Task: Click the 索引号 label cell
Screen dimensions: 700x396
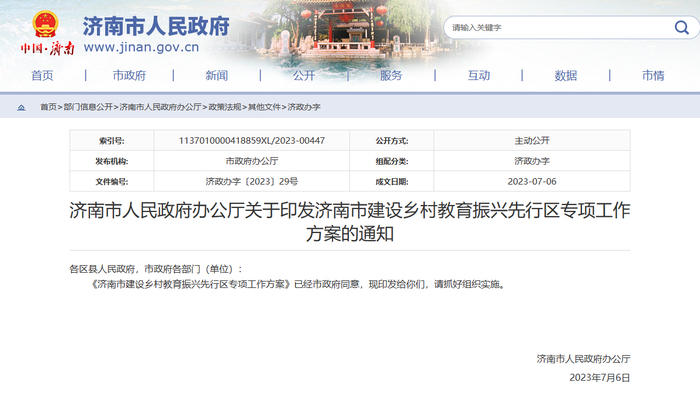Action: click(x=112, y=141)
